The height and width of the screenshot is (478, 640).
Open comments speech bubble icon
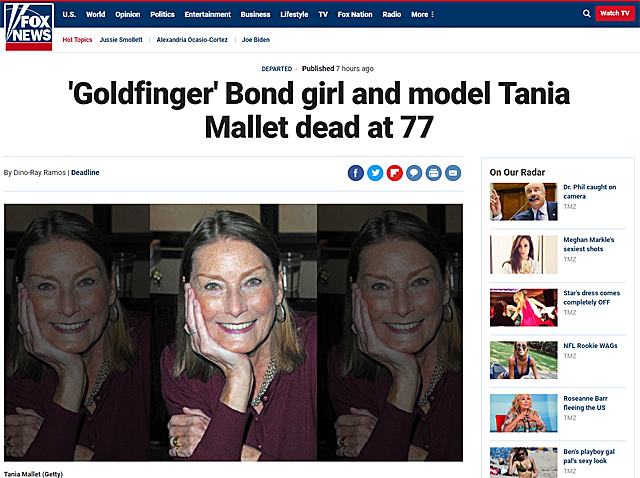[x=414, y=173]
